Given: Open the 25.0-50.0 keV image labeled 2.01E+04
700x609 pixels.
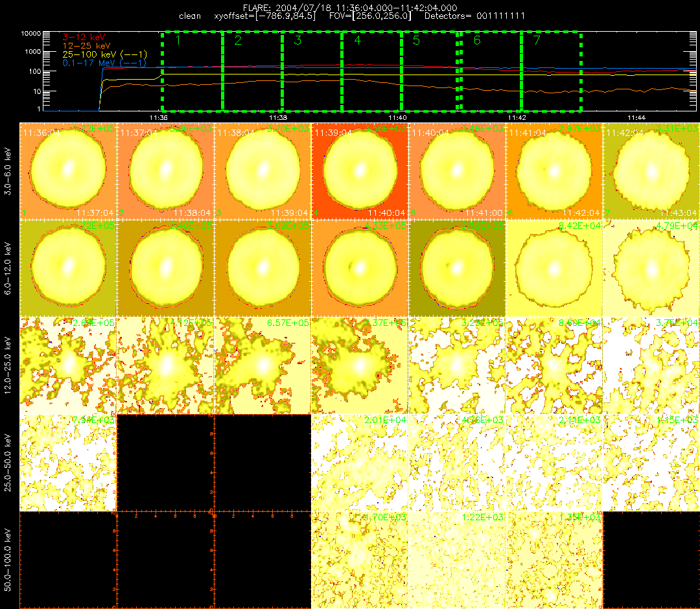Looking at the screenshot, I should [360, 463].
